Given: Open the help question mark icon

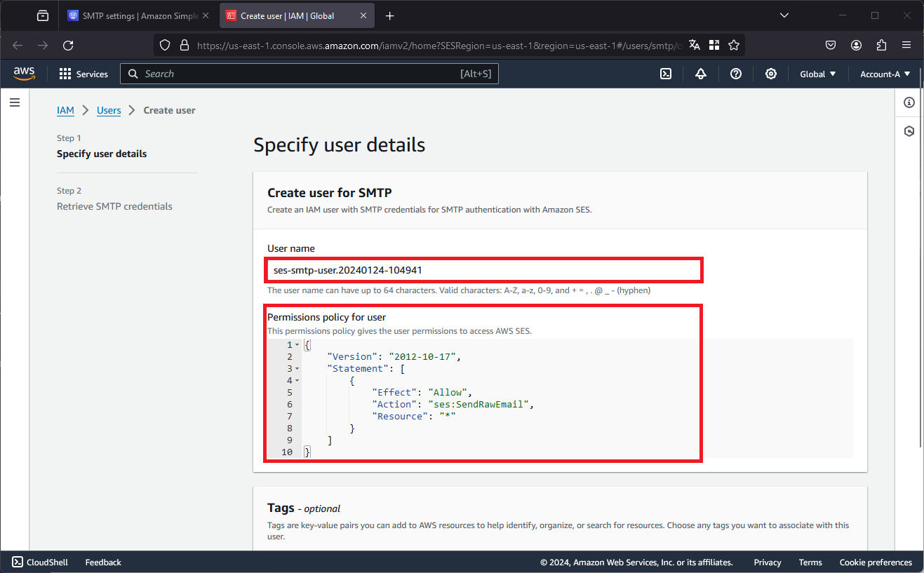Looking at the screenshot, I should coord(736,74).
